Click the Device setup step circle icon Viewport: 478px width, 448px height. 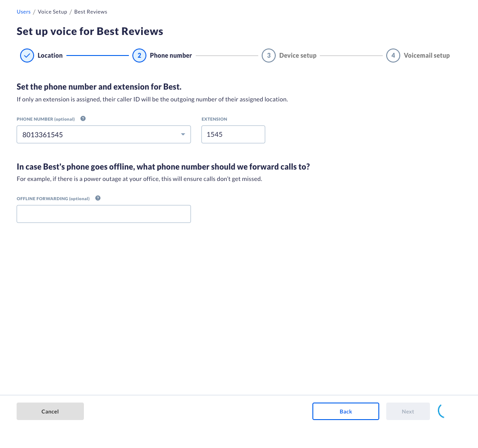(268, 56)
